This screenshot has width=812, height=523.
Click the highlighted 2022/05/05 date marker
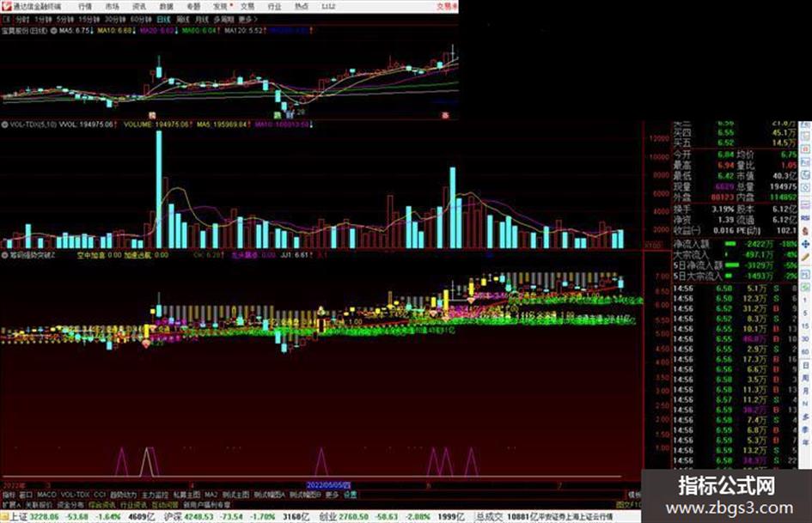click(329, 486)
